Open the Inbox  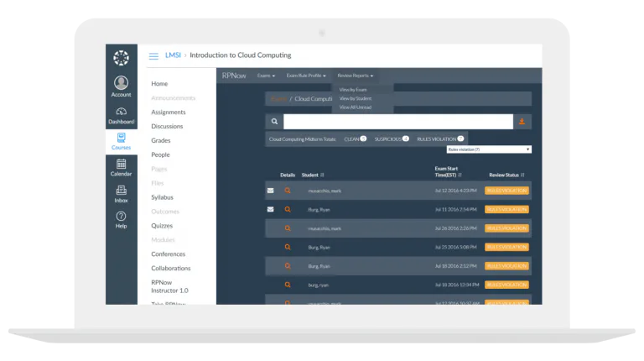121,194
